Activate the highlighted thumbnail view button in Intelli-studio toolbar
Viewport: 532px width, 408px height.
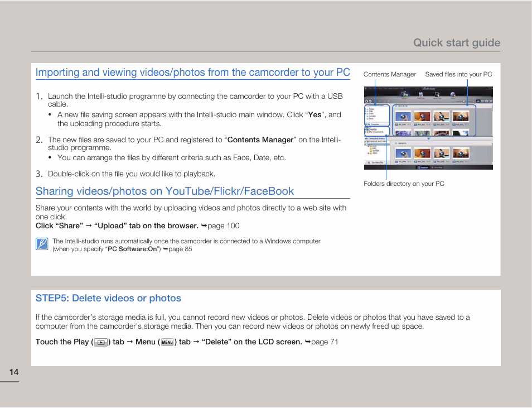(x=478, y=101)
